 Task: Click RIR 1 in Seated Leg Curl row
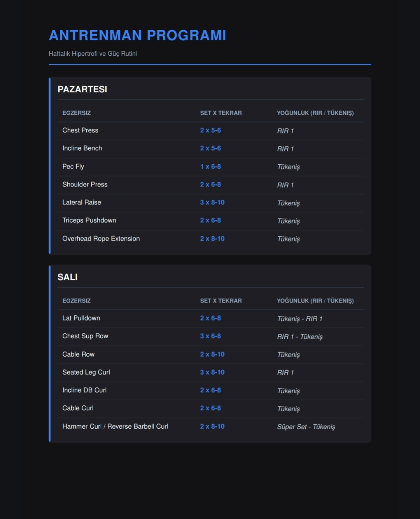tap(285, 373)
